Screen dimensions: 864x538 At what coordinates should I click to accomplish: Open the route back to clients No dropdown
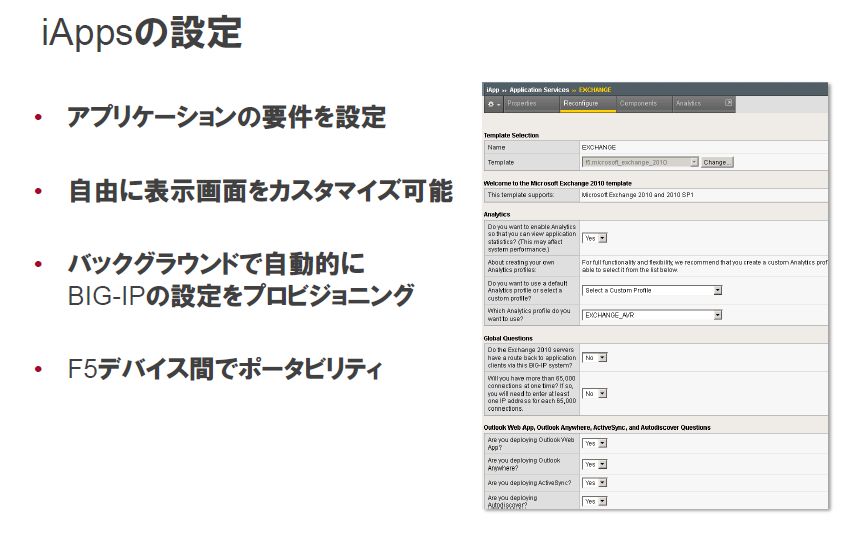(595, 358)
